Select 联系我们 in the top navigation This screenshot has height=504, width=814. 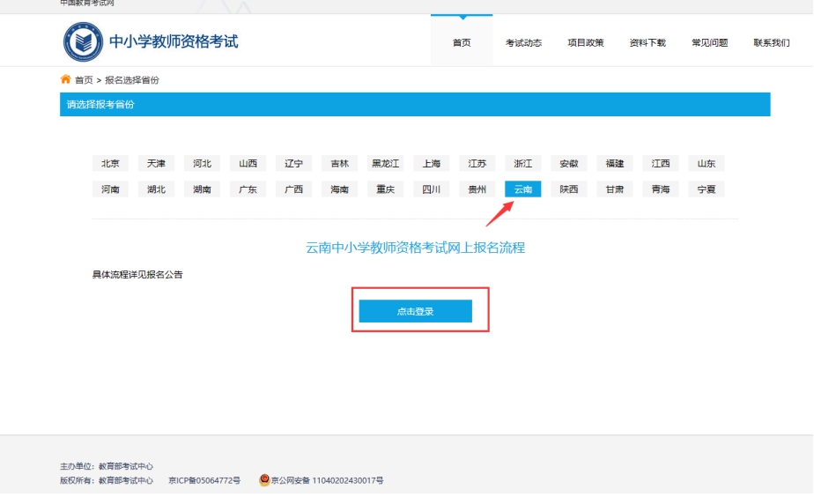[772, 42]
